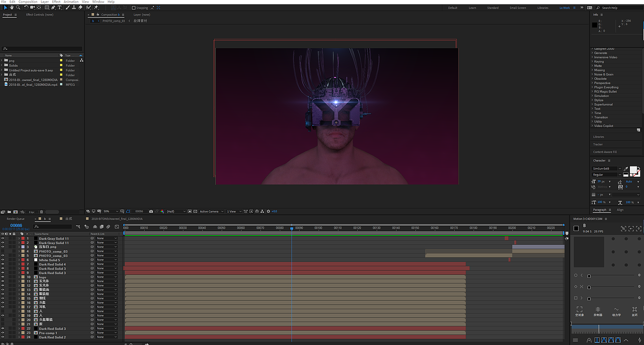644x345 pixels.
Task: Switch to the Effect Controls tab
Action: [x=39, y=15]
